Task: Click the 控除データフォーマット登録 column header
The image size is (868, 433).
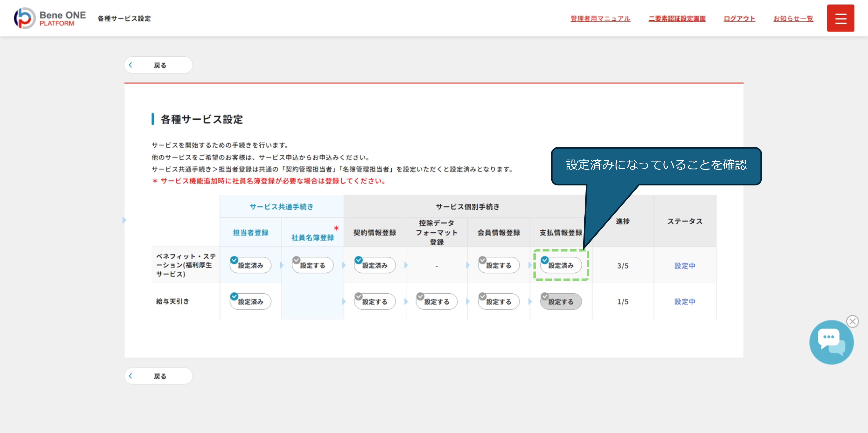Action: point(437,232)
